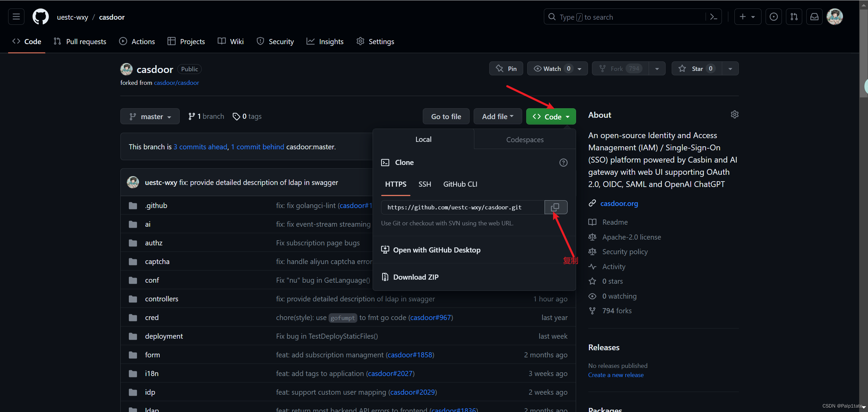Click Download ZIP
Screen dimensions: 868x412
[416, 277]
